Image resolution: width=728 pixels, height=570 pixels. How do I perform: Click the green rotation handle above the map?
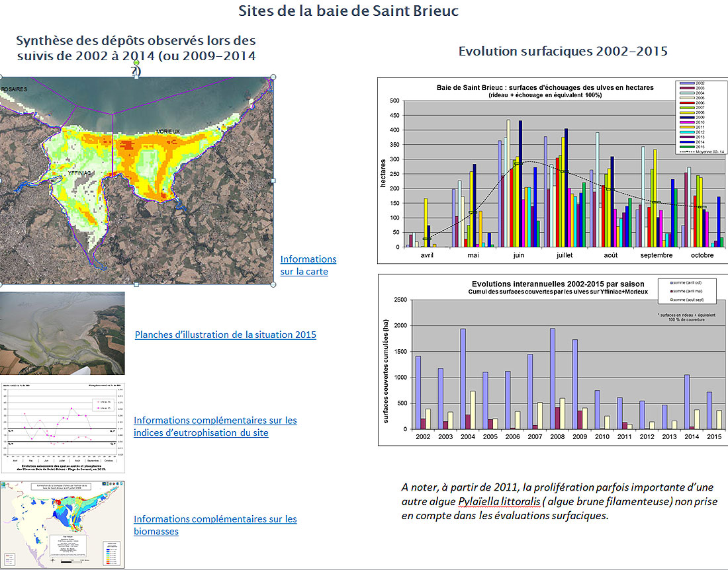pos(136,62)
